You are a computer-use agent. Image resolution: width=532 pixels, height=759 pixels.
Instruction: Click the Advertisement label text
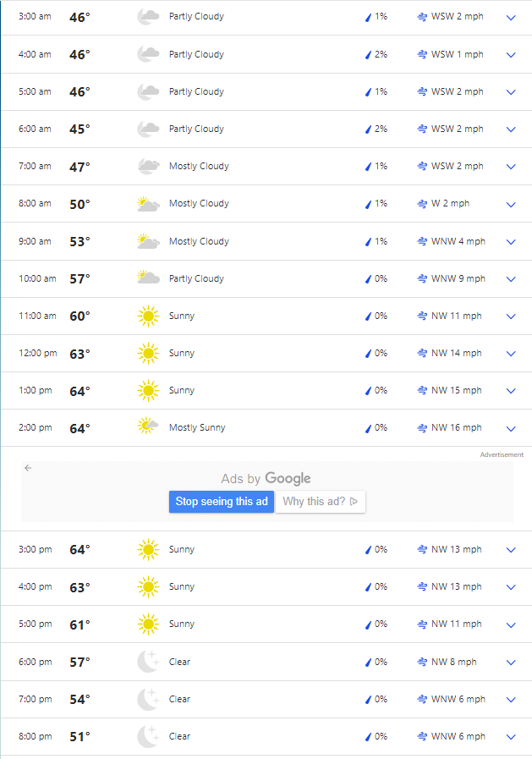point(502,454)
